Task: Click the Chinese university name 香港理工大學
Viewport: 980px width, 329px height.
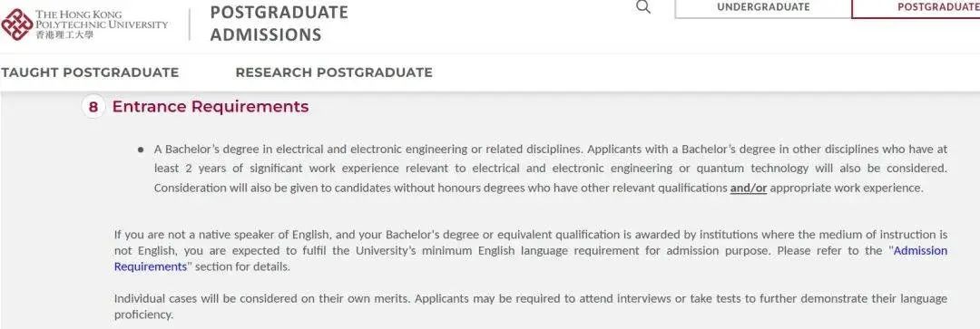Action: pos(64,35)
